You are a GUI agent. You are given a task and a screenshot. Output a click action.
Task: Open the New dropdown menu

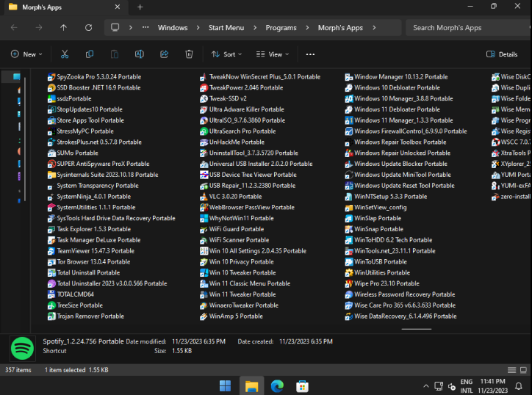click(x=26, y=54)
